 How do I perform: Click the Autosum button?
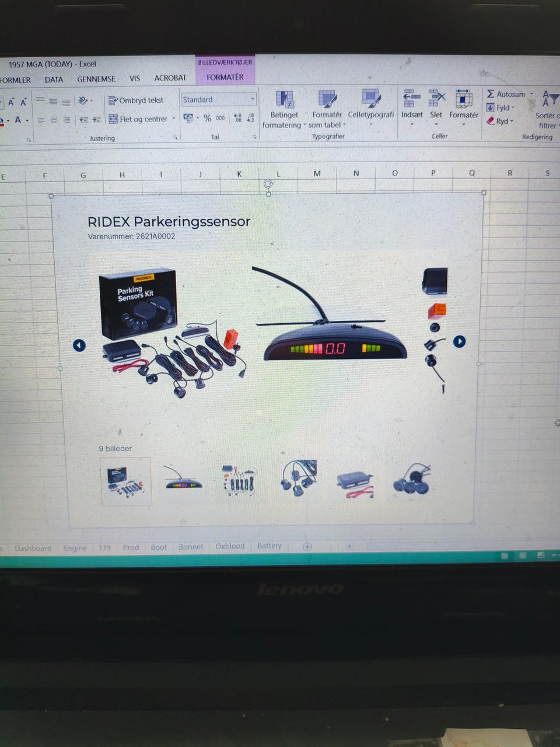(506, 94)
